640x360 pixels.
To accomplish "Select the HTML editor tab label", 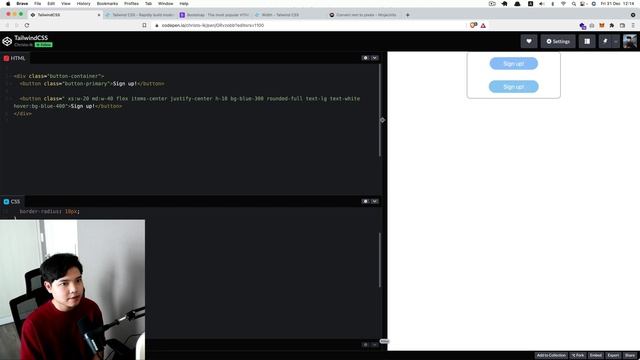I will pos(15,58).
